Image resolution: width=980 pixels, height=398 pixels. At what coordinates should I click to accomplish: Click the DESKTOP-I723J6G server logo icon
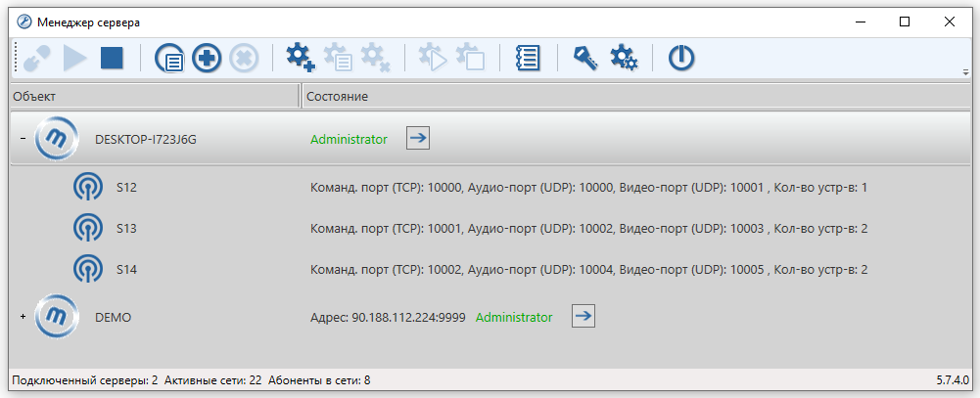click(x=57, y=139)
